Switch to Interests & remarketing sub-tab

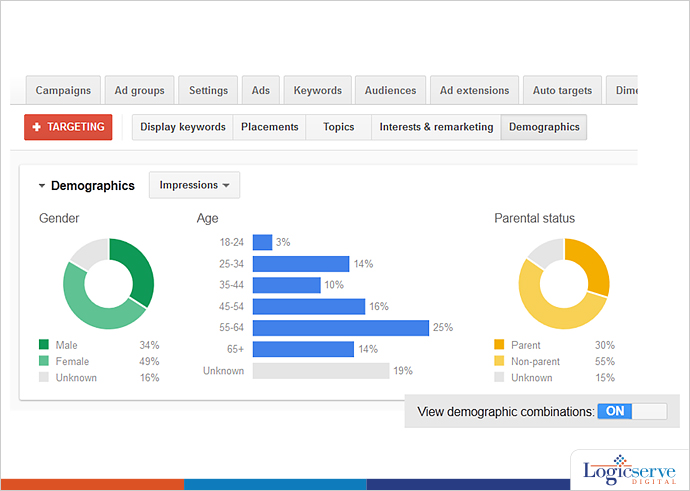point(436,127)
